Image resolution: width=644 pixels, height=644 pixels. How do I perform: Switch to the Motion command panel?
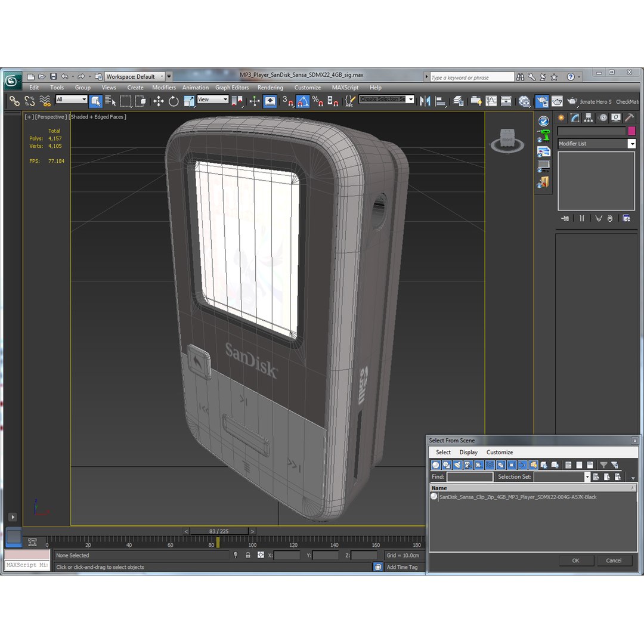tap(602, 118)
